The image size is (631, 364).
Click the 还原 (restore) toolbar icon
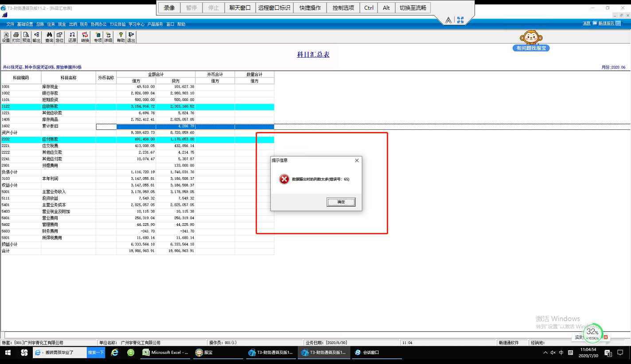[x=72, y=37]
